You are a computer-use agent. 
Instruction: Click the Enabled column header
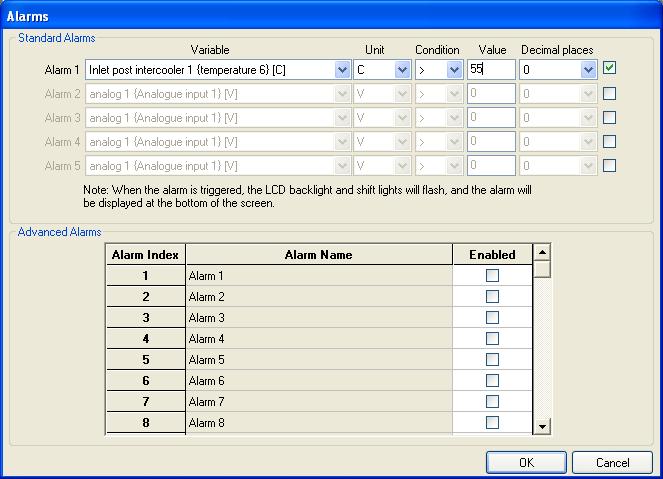(492, 255)
